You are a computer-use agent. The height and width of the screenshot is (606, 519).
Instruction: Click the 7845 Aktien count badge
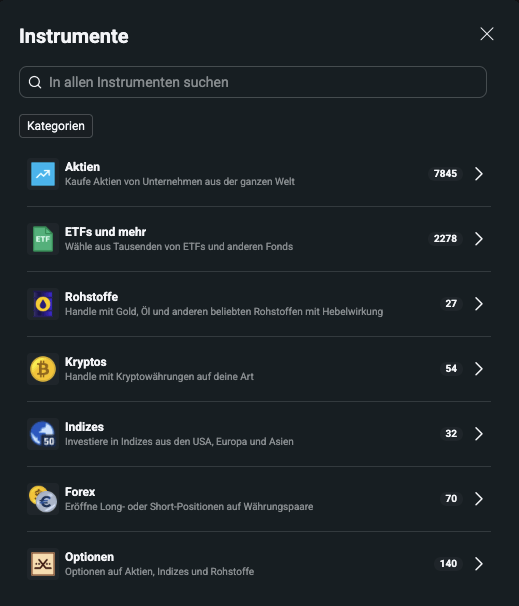445,174
